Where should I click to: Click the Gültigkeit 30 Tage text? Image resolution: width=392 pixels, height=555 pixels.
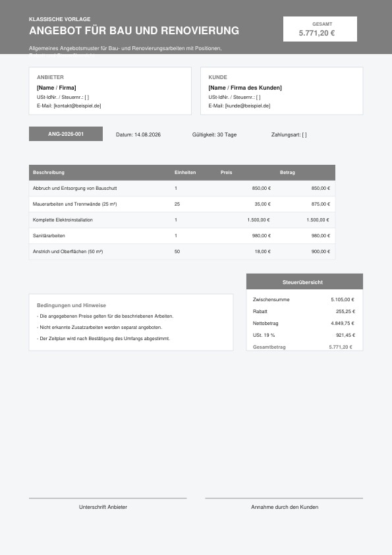[x=214, y=134]
